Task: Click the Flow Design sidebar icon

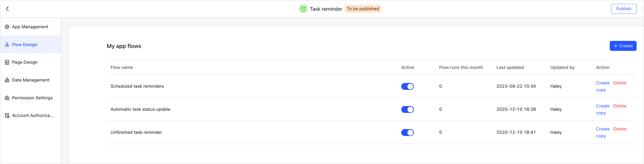Action: point(7,45)
